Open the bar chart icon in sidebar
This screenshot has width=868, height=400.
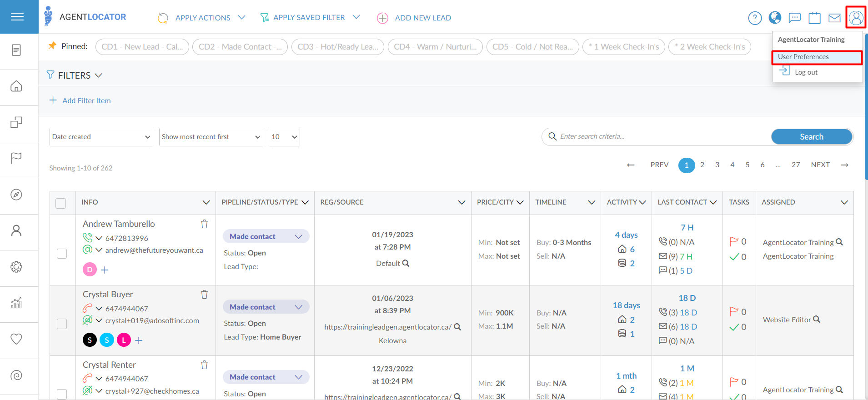(16, 303)
